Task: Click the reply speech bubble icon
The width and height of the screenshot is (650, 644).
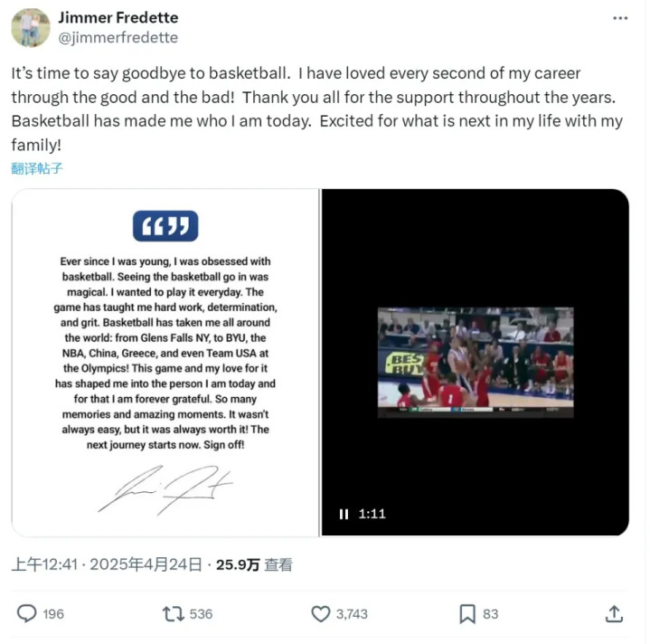Action: coord(27,614)
